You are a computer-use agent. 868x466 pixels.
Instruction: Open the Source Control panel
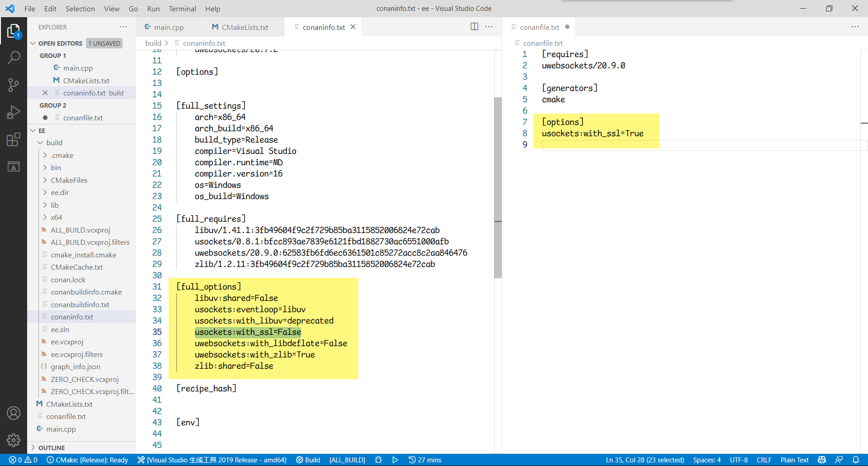pyautogui.click(x=14, y=85)
